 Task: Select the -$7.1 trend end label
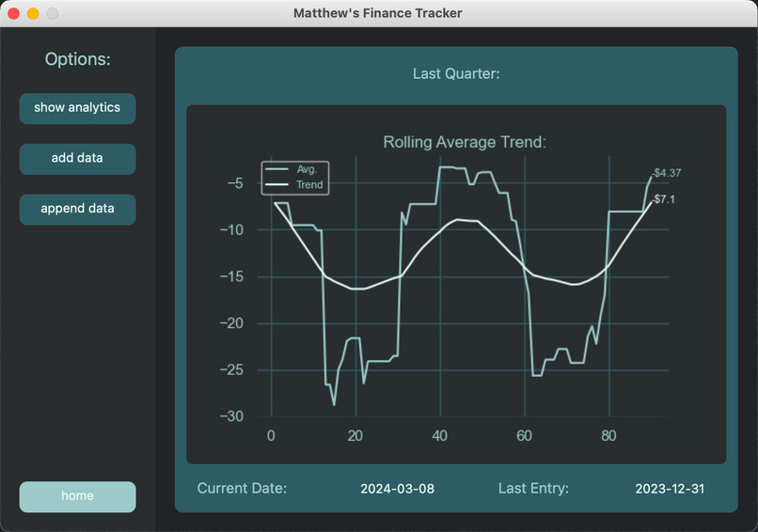664,199
